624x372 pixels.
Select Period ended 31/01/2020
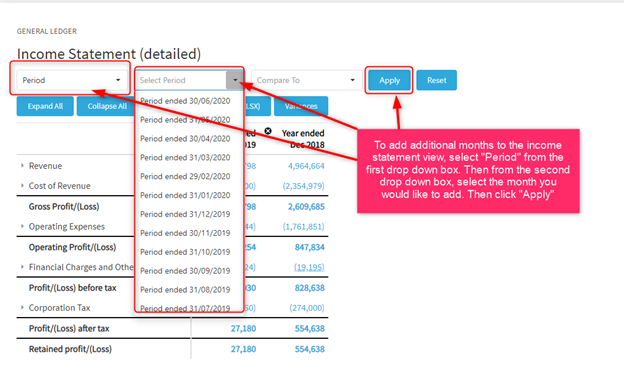pyautogui.click(x=185, y=195)
